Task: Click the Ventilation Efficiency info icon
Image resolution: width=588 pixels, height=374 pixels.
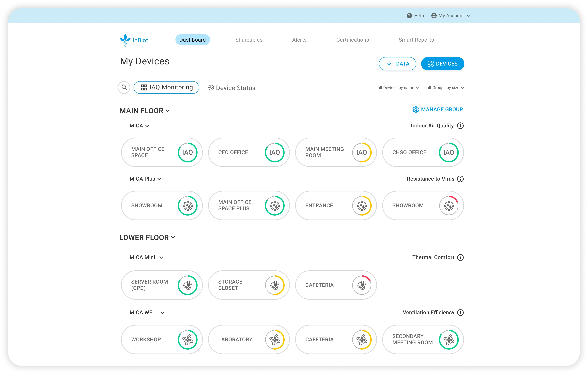Action: tap(460, 313)
